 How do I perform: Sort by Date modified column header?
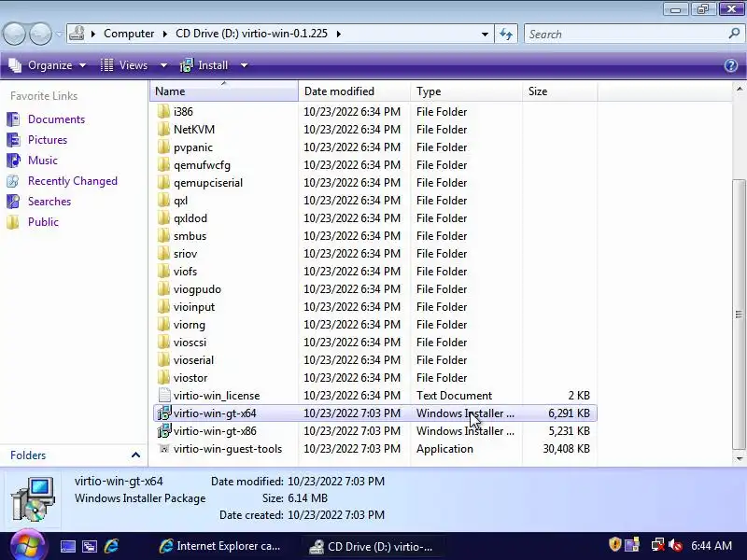coord(354,91)
